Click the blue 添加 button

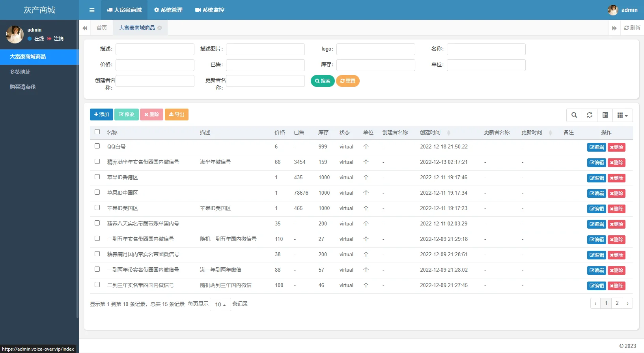pos(101,115)
